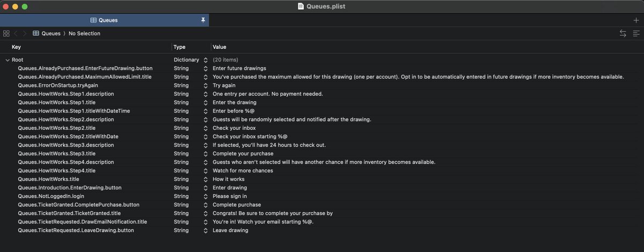
Task: Select the Root key row
Action: [17, 60]
